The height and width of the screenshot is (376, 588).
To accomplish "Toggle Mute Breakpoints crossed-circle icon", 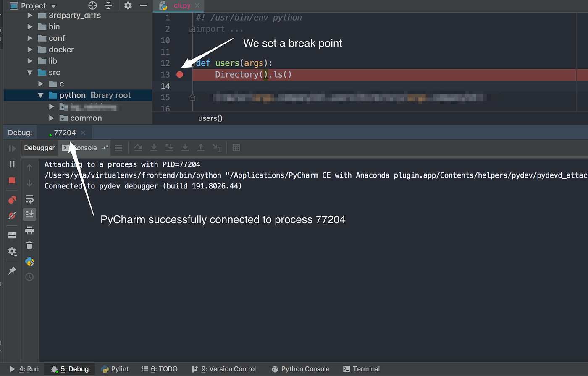I will point(12,214).
